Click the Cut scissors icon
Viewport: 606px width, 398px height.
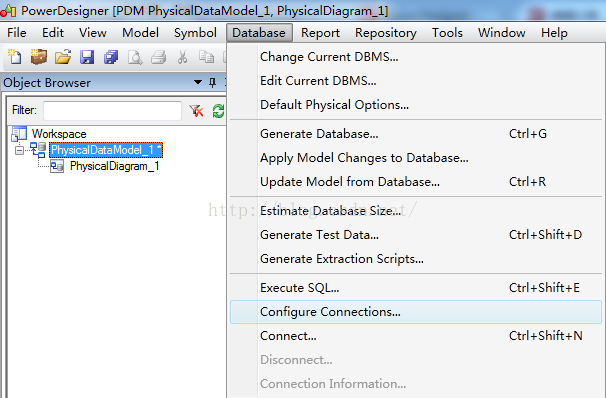coord(182,57)
